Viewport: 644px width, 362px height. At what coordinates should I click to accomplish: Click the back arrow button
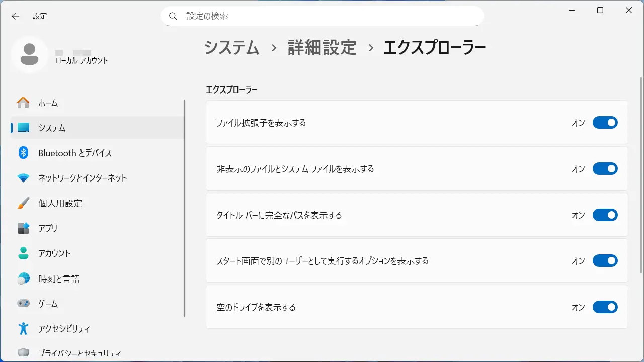(x=16, y=16)
